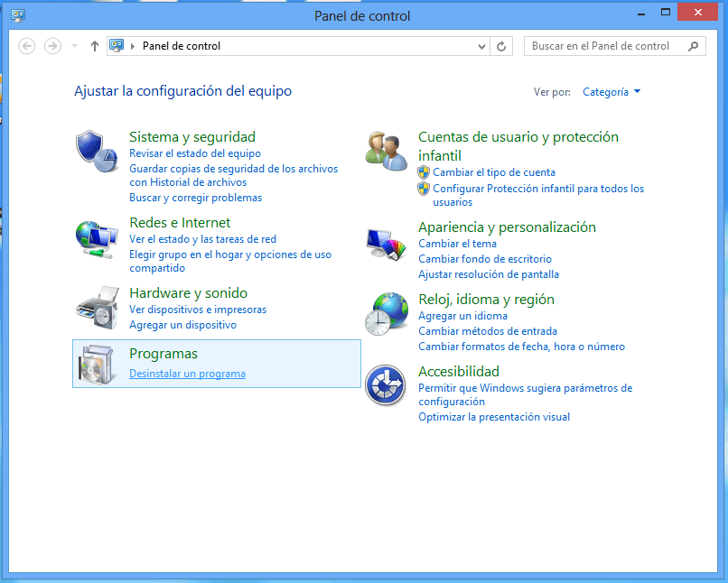
Task: Open the Redes e Internet category
Action: click(180, 223)
